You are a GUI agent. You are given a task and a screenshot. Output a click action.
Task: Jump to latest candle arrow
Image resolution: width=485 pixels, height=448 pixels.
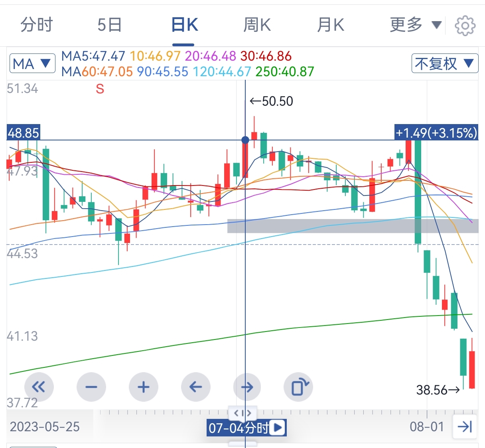point(465,427)
